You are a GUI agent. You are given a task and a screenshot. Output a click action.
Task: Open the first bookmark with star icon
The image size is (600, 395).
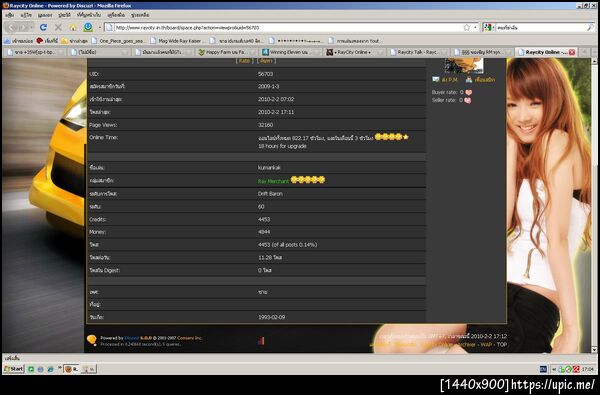19,40
